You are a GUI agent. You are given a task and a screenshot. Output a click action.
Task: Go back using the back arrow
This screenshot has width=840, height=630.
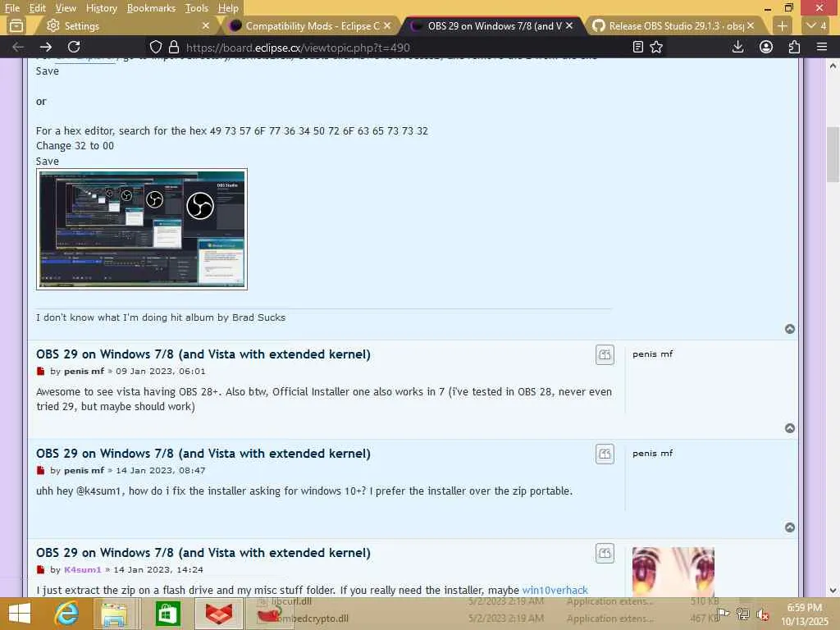(x=18, y=47)
